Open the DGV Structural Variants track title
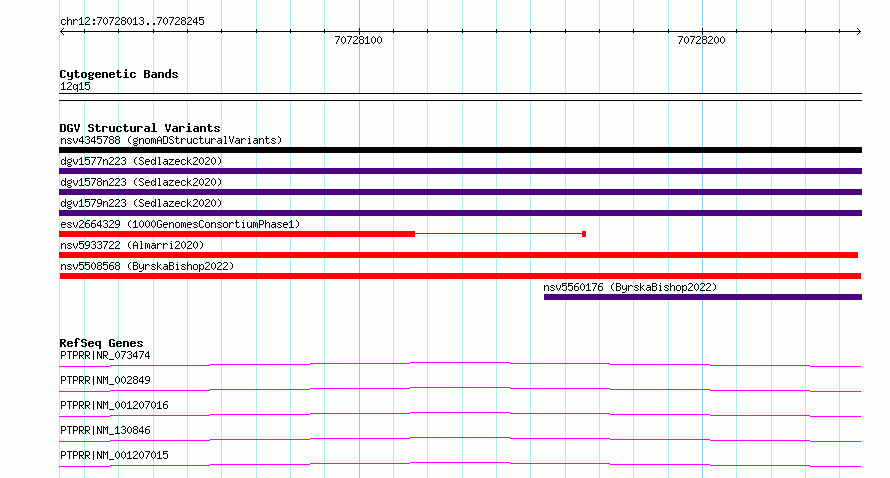890x478 pixels. click(140, 128)
